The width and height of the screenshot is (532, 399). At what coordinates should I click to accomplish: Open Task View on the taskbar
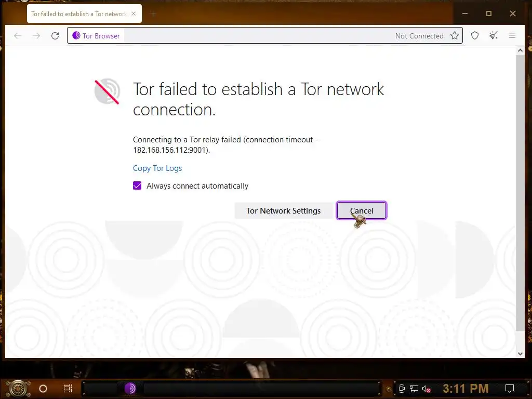point(68,388)
